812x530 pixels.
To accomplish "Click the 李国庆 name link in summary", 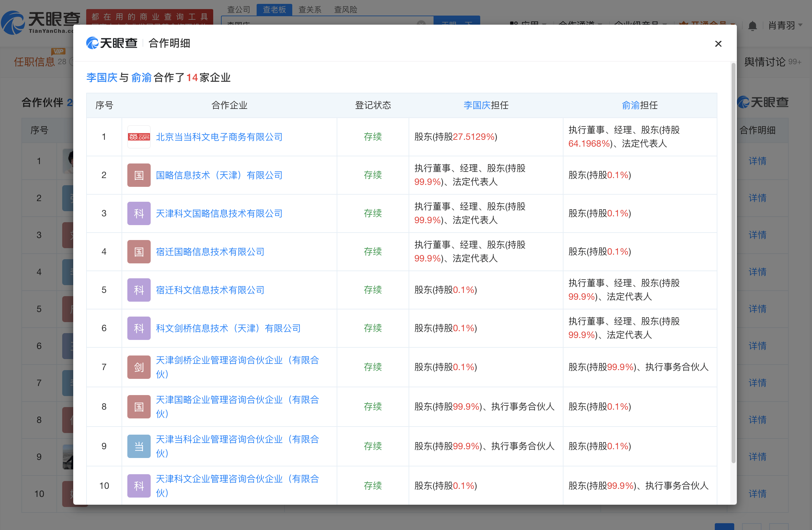I will click(102, 78).
